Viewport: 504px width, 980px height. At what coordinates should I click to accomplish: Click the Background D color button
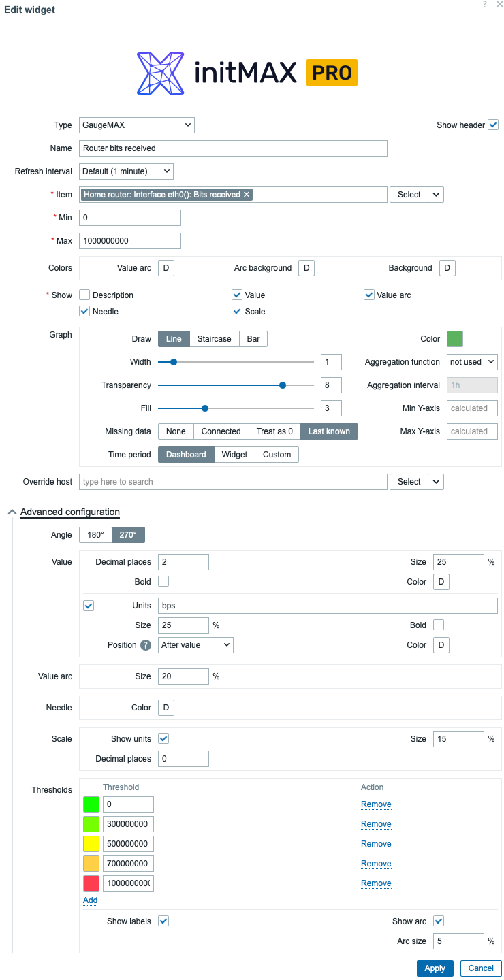coord(447,267)
